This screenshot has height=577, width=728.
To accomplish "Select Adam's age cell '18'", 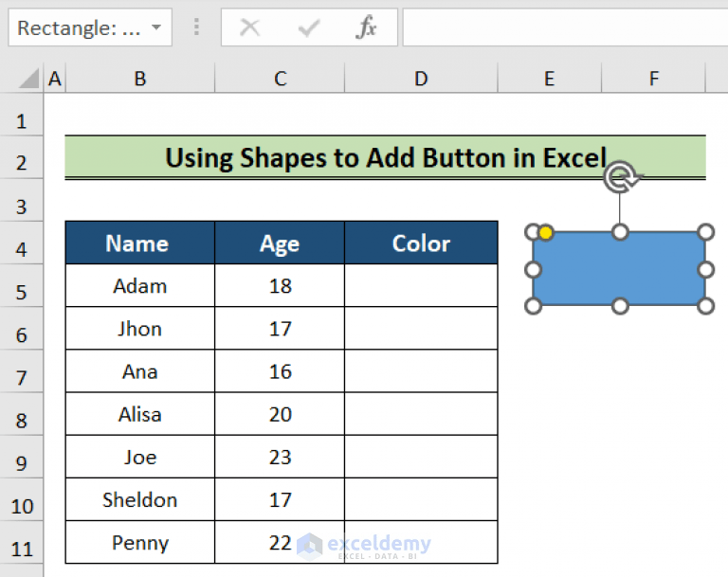I will tap(280, 285).
